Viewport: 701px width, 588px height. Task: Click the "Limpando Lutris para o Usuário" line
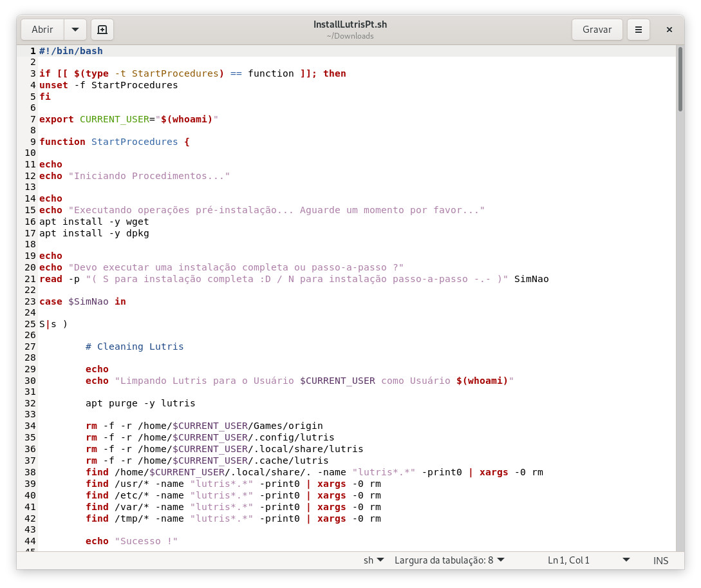[x=299, y=381]
